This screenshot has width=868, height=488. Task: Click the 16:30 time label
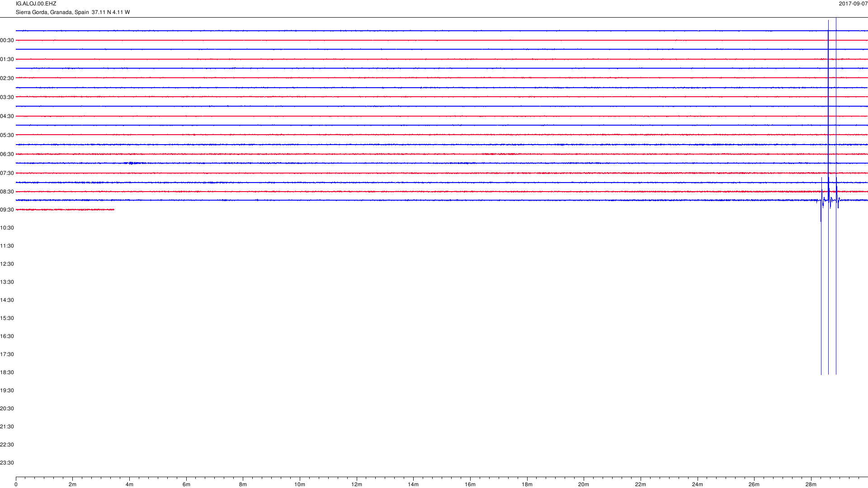[7, 336]
